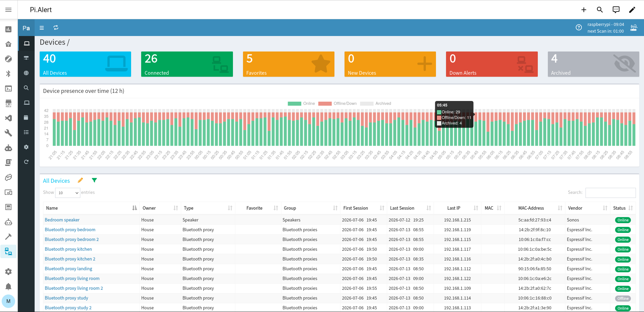Click the Connected devices green tile
The width and height of the screenshot is (644, 312).
click(x=187, y=64)
